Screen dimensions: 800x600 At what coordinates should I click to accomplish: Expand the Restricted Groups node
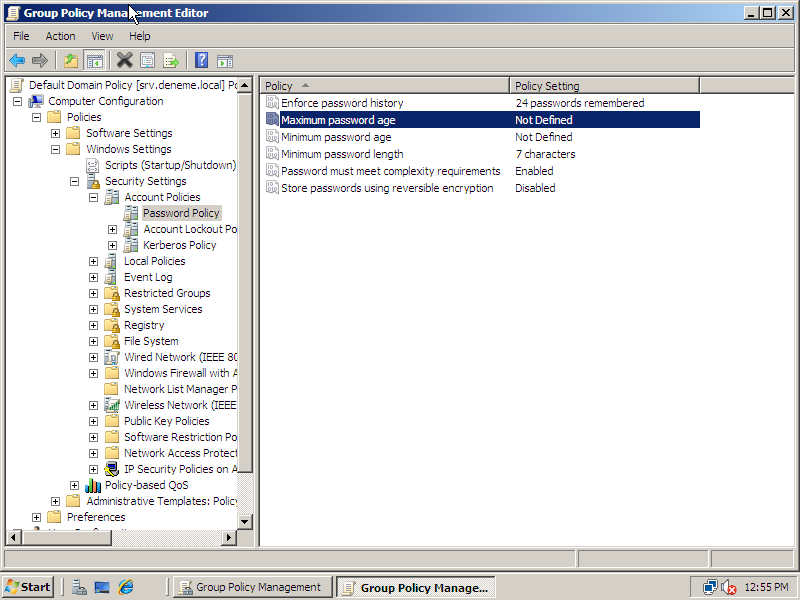pos(93,293)
